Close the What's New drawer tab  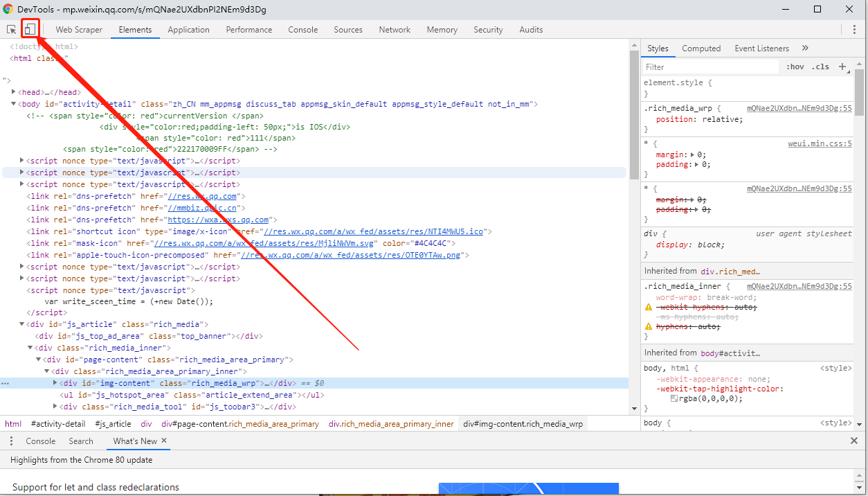coord(164,441)
